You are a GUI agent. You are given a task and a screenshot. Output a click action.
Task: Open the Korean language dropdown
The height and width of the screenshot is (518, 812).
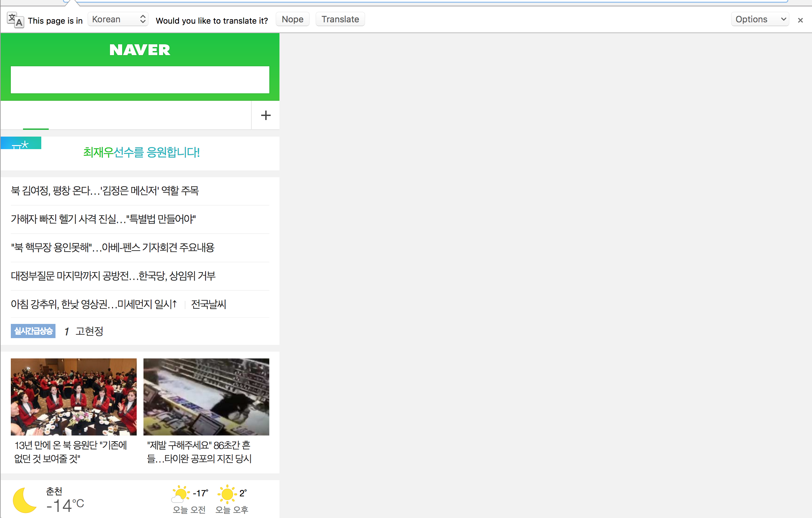[x=118, y=19]
